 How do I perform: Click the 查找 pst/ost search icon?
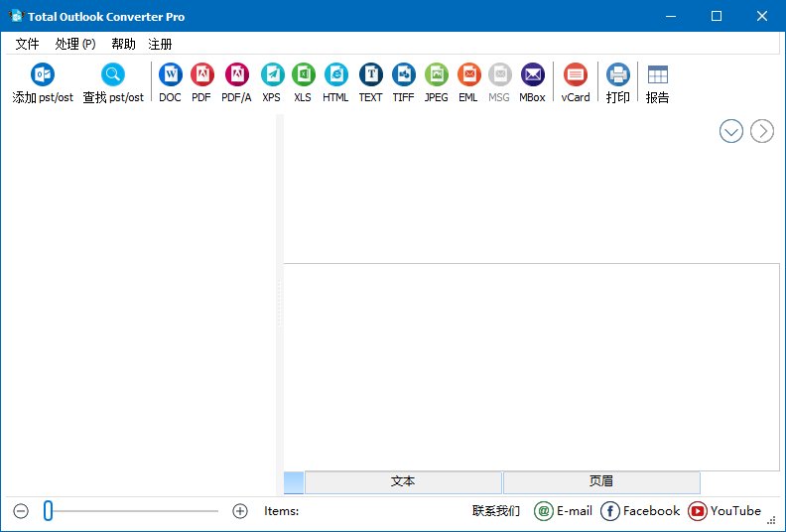pos(113,75)
